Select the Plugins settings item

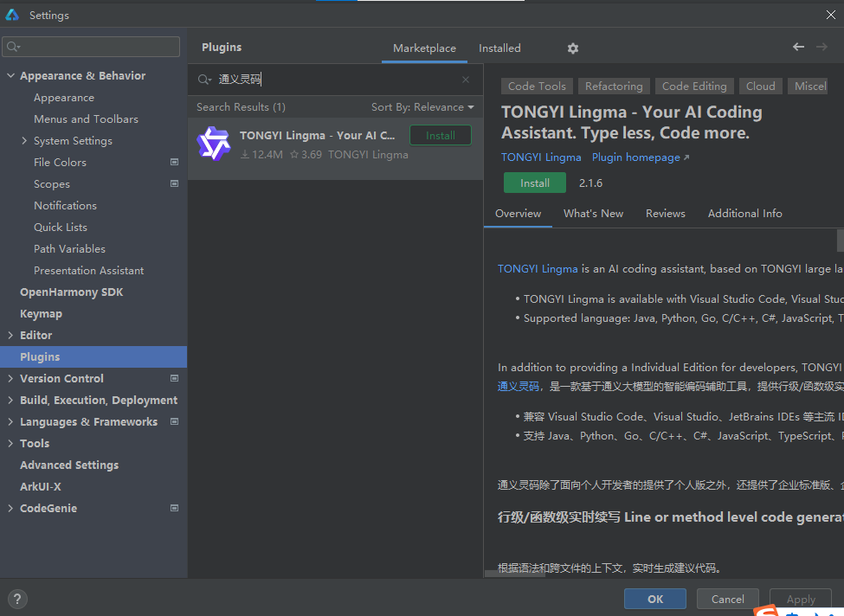tap(93, 356)
